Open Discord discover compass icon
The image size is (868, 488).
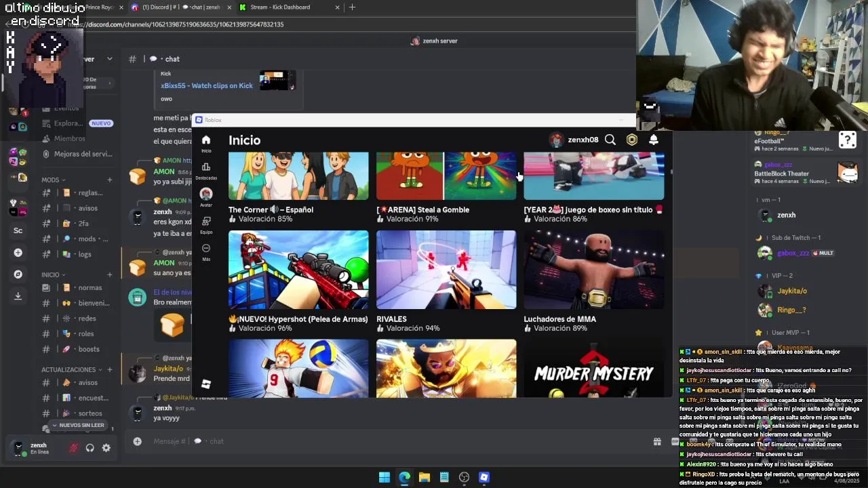click(x=18, y=274)
